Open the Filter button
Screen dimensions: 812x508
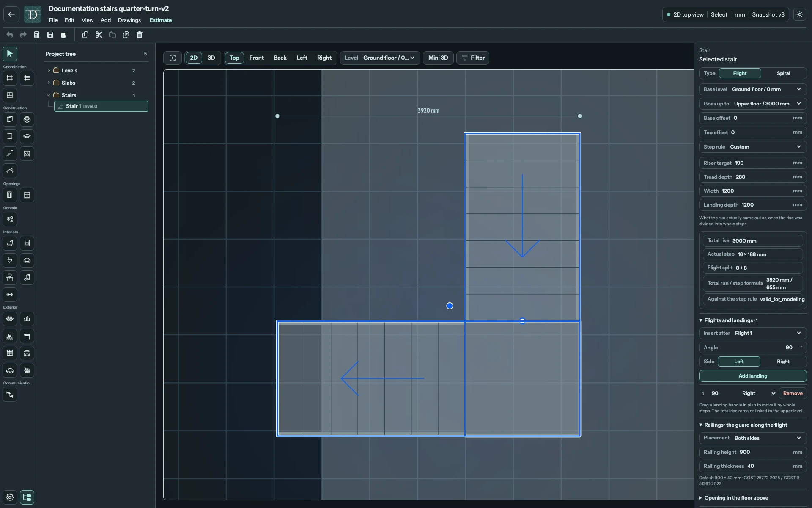point(473,58)
